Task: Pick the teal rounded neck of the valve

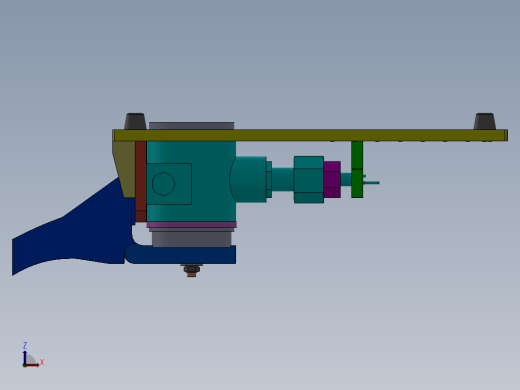Action: (x=248, y=179)
